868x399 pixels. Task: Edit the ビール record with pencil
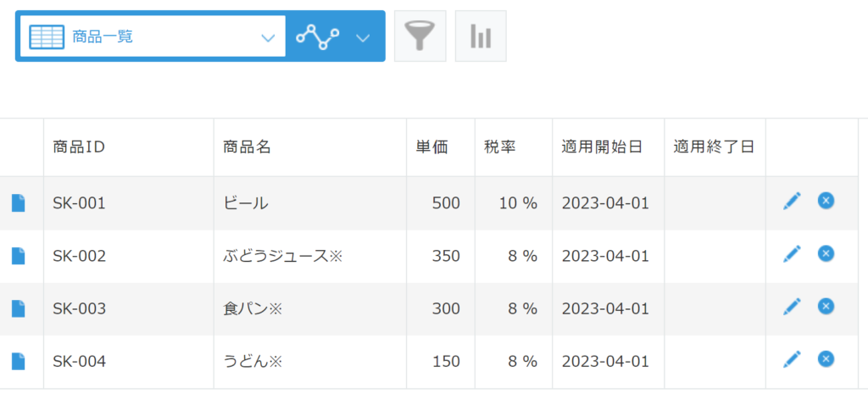[792, 201]
